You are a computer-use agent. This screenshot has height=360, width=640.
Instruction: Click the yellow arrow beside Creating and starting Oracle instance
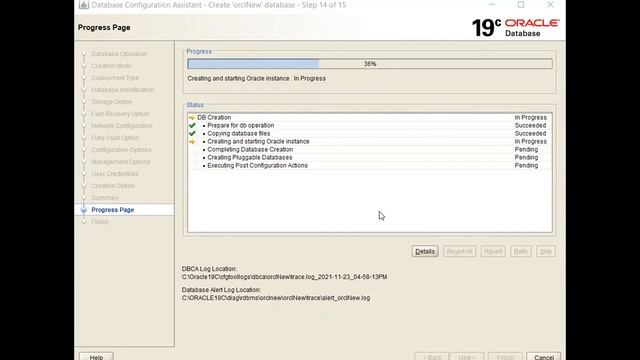(x=192, y=142)
